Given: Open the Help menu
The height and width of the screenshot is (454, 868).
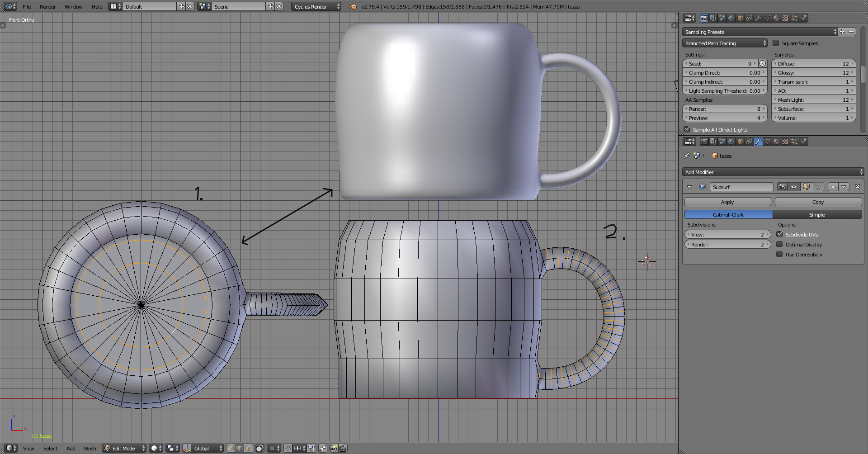Looking at the screenshot, I should [x=97, y=6].
